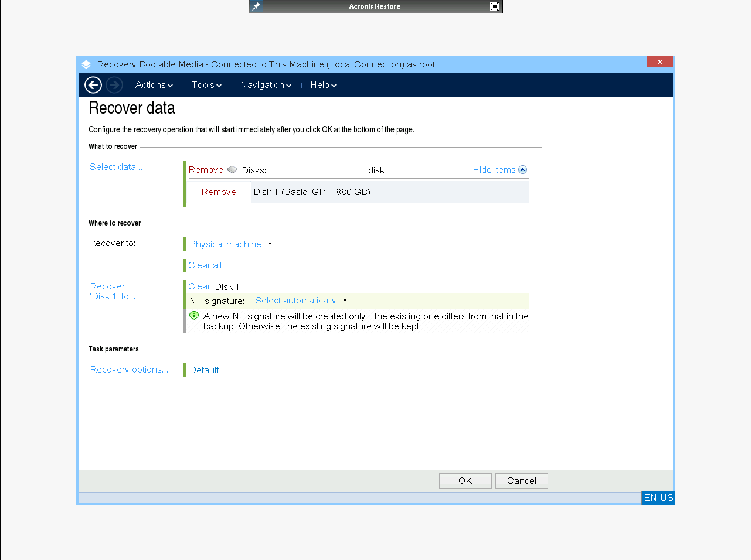Click the forward arrow navigation icon
Image resolution: width=751 pixels, height=560 pixels.
[x=114, y=85]
